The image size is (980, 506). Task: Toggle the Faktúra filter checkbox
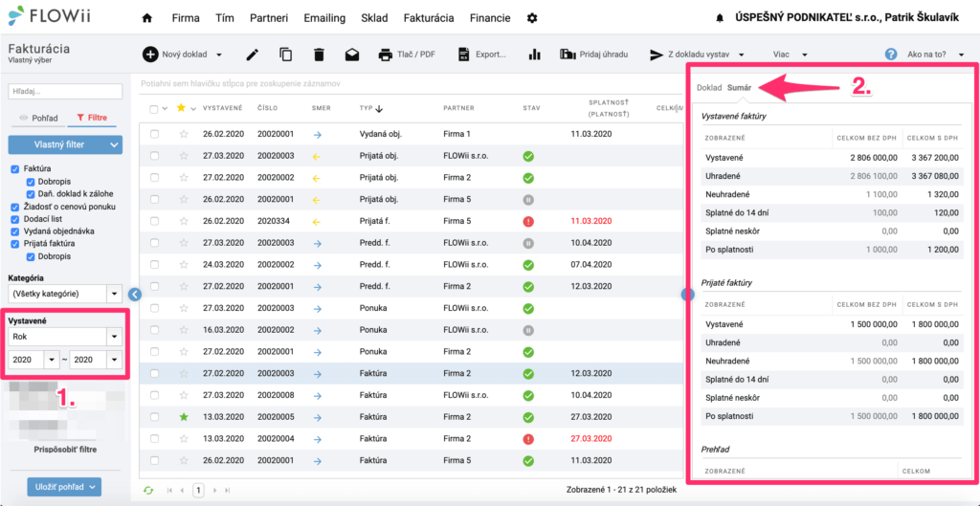15,169
